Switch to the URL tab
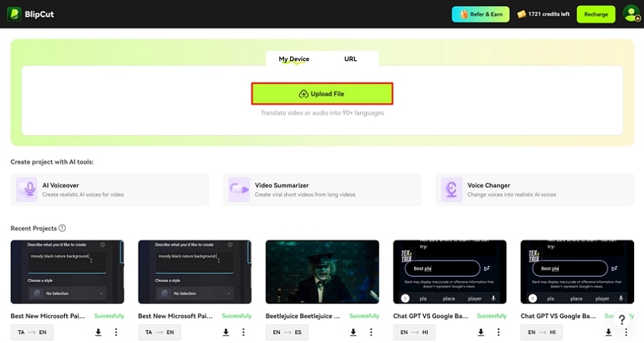The width and height of the screenshot is (644, 343). pyautogui.click(x=350, y=59)
